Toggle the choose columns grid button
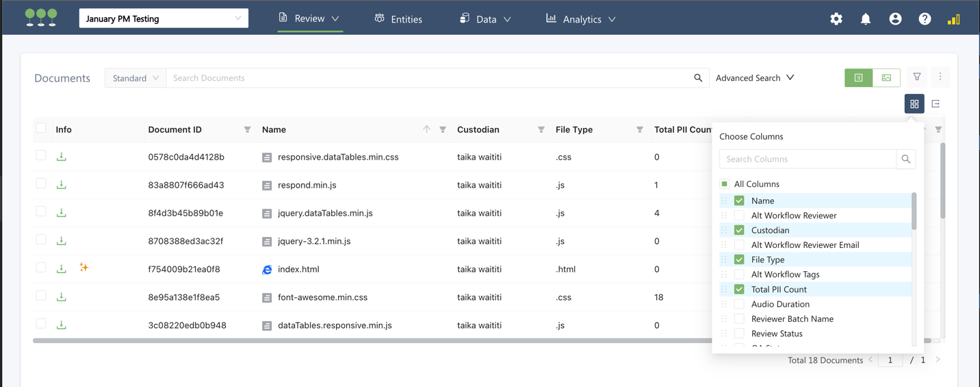The width and height of the screenshot is (980, 387). [x=914, y=104]
